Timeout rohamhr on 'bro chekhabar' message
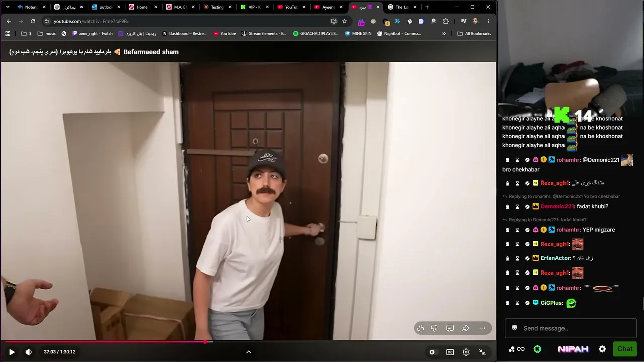 click(x=517, y=160)
